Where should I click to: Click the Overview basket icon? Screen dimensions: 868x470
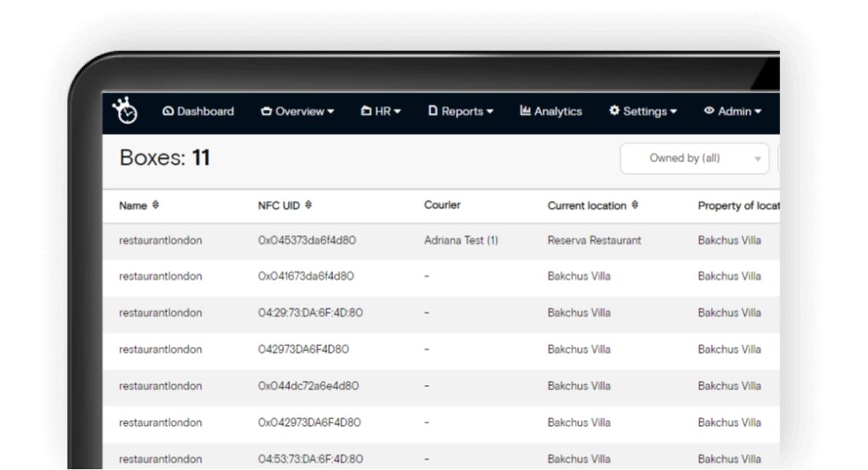pyautogui.click(x=266, y=111)
